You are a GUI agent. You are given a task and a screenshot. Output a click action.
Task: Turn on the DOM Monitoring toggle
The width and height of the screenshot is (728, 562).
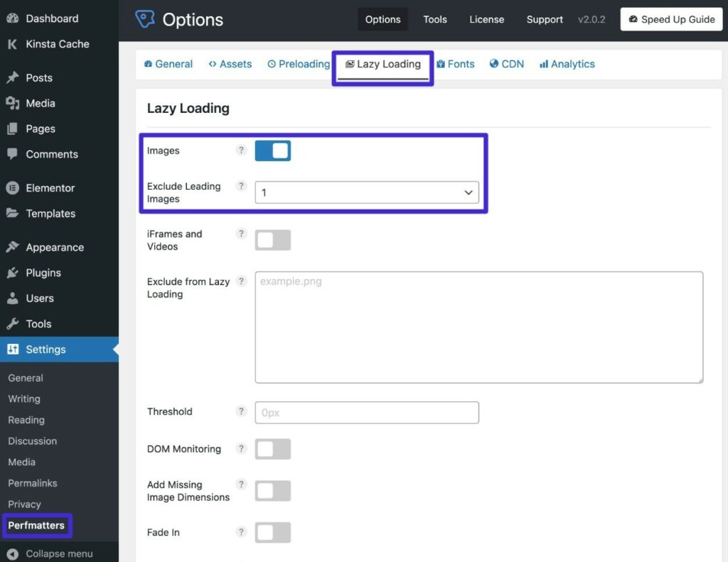tap(273, 449)
